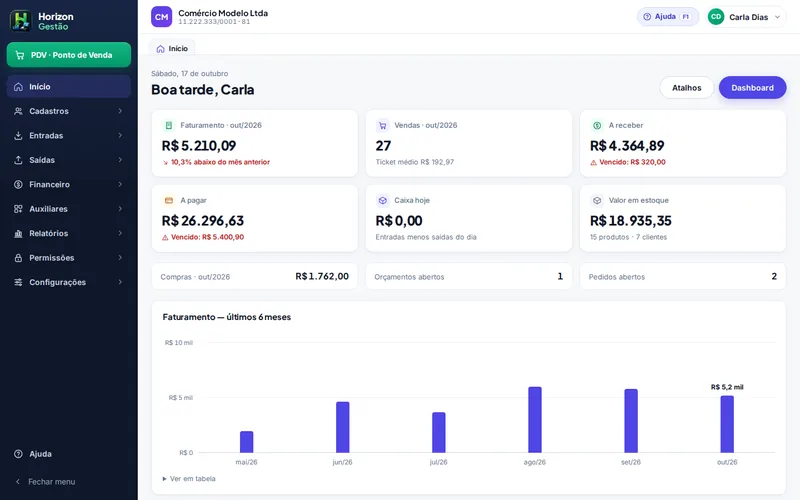Click the Horizon Gestão logo icon
800x500 pixels.
coord(21,21)
